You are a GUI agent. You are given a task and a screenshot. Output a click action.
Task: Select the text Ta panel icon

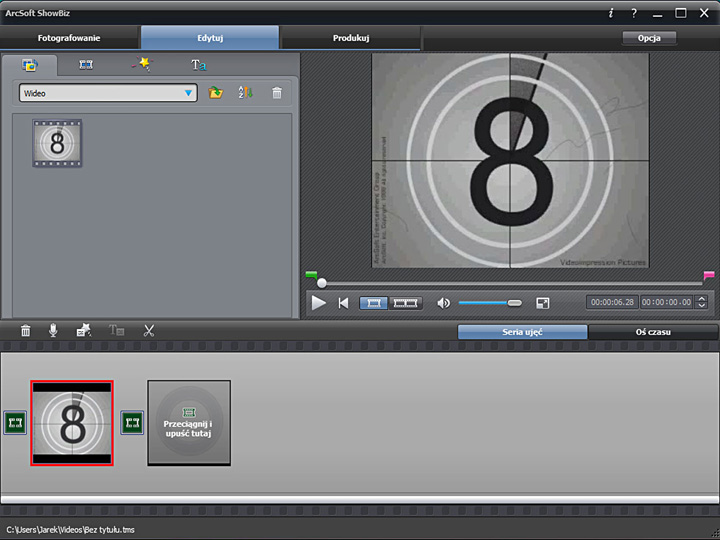tap(198, 65)
